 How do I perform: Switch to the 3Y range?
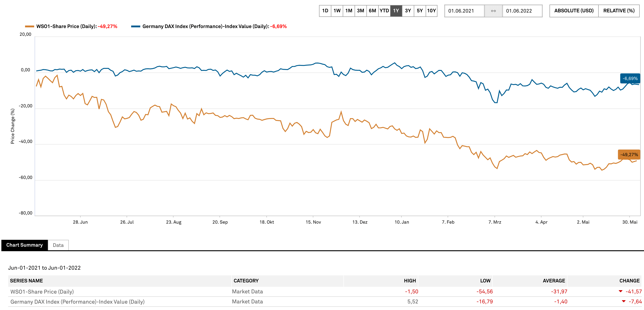[408, 11]
